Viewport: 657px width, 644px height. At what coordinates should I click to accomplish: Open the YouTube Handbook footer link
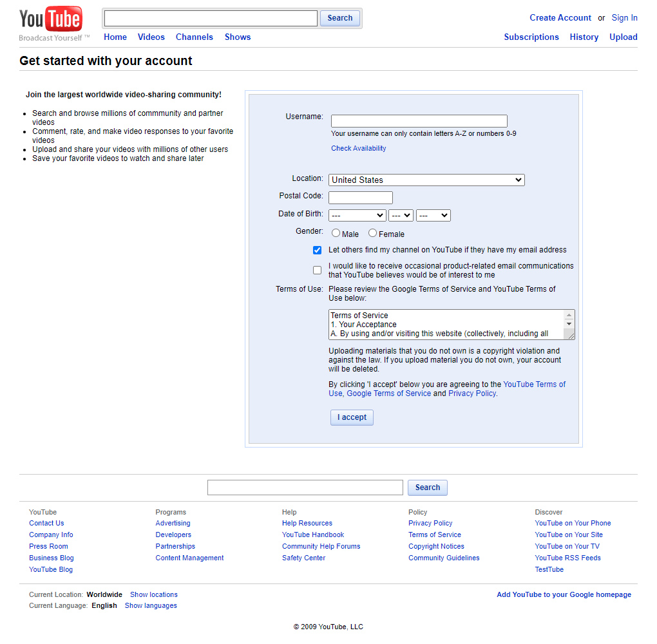click(313, 535)
